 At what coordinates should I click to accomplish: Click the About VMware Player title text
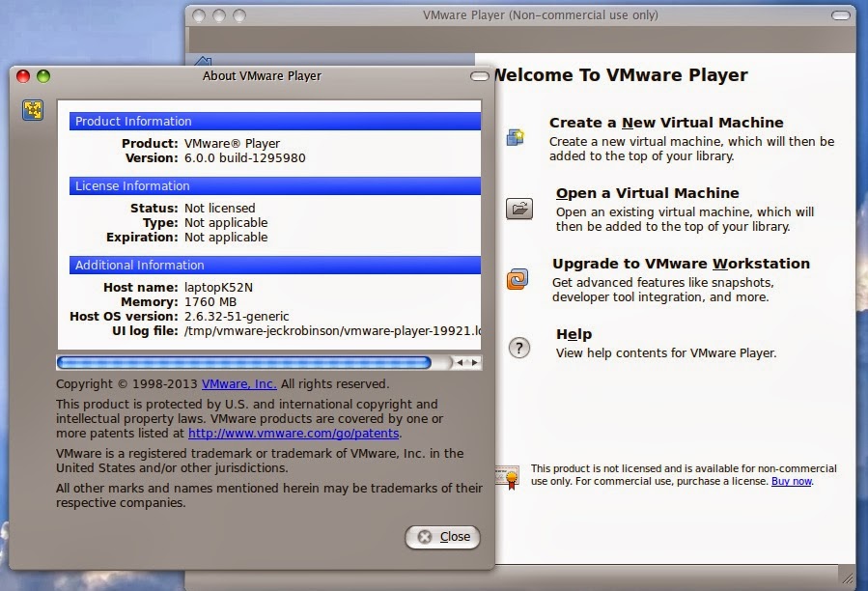point(262,76)
